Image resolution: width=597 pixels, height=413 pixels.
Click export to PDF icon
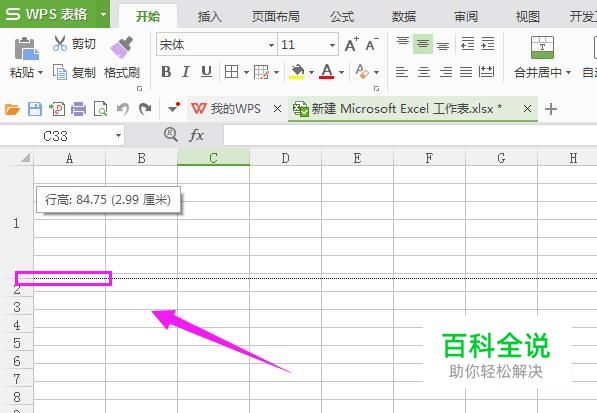click(57, 109)
